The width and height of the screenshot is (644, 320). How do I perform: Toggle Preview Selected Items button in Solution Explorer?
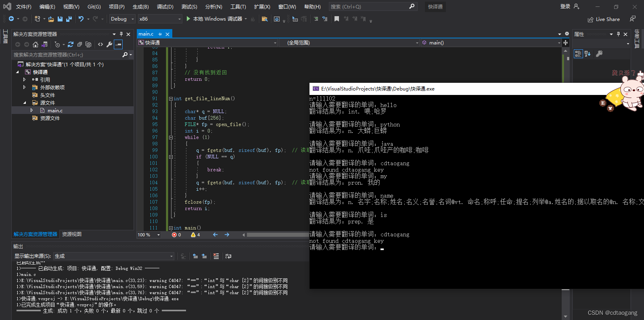coord(118,44)
